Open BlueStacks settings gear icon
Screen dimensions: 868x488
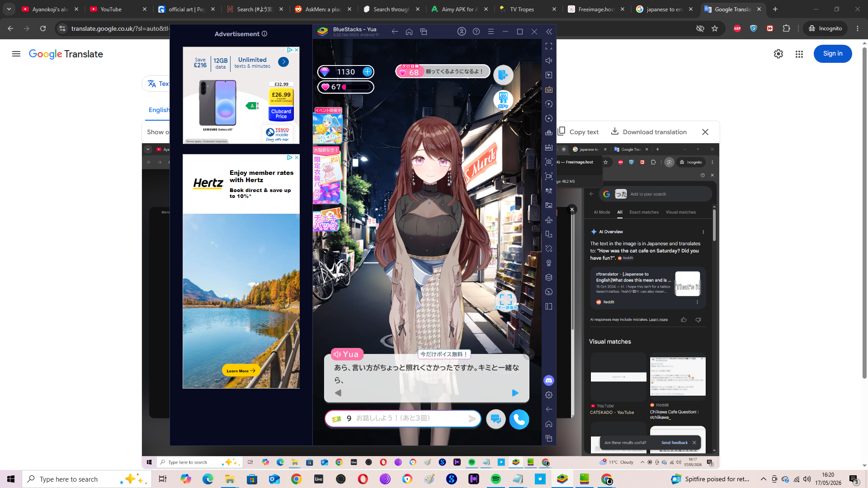point(549,395)
